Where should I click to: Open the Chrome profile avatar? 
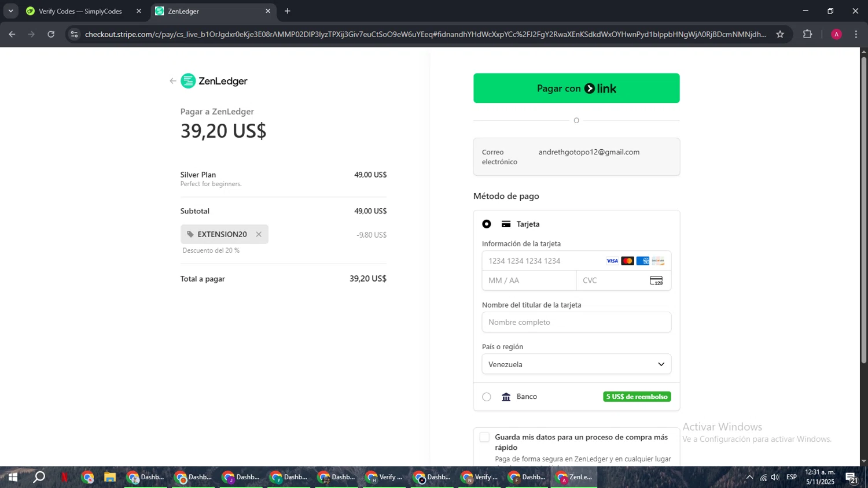[x=836, y=34]
